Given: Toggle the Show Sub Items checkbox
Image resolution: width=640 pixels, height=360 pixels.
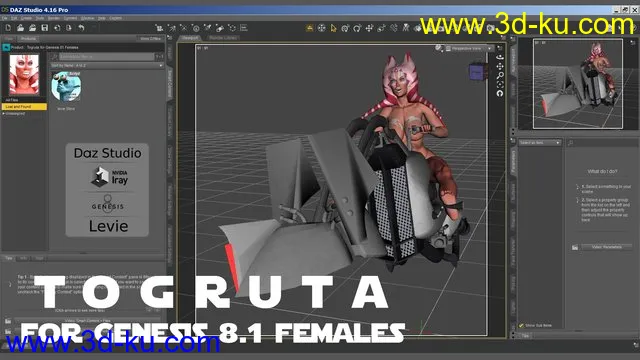Looking at the screenshot, I should point(521,325).
